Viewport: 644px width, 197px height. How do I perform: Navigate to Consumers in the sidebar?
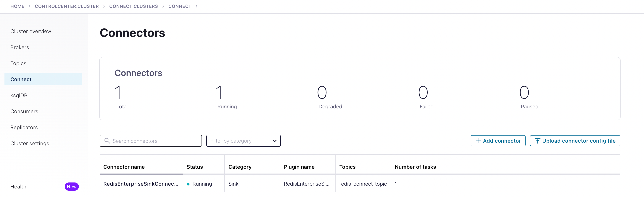pyautogui.click(x=24, y=111)
